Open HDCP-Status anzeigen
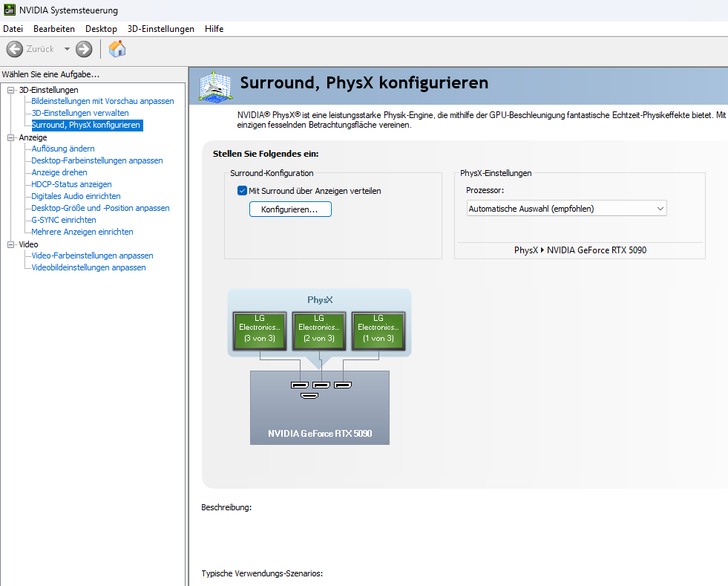The width and height of the screenshot is (728, 586). [x=71, y=184]
